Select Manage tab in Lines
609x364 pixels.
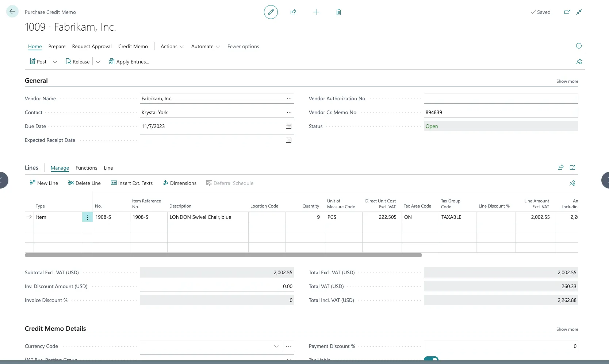point(60,168)
